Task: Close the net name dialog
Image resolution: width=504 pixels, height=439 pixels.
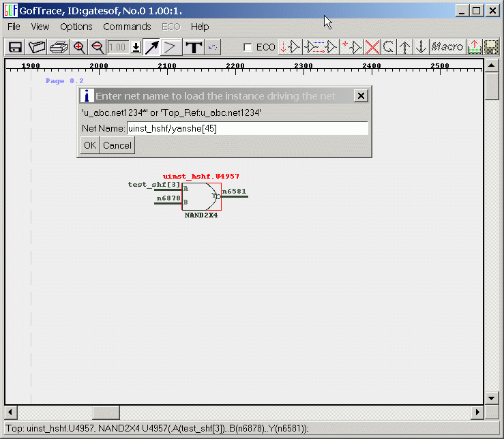Action: [x=361, y=96]
